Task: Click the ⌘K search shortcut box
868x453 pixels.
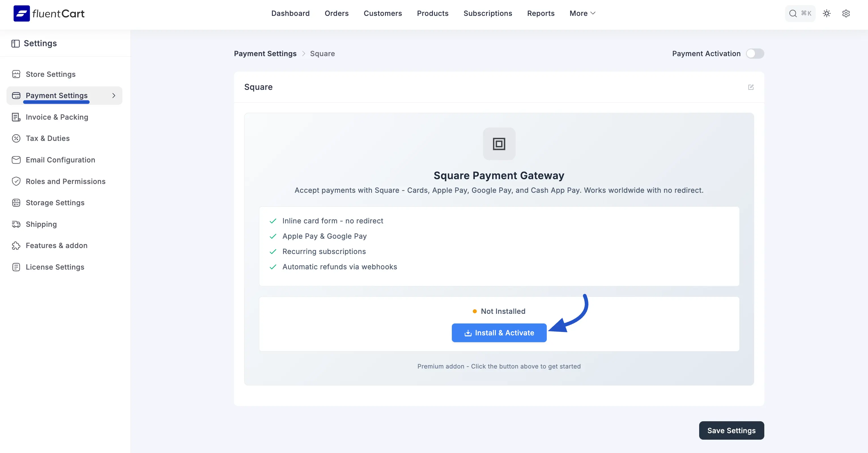Action: coord(800,14)
